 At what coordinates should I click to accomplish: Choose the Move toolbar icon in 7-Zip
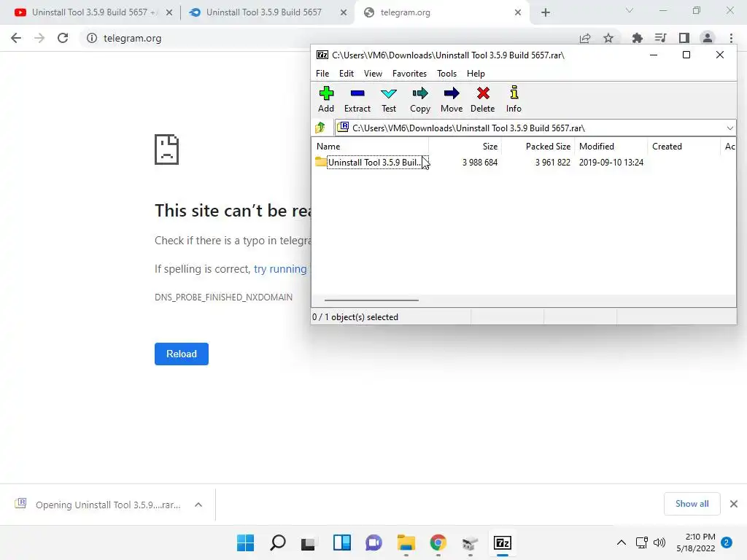click(451, 99)
